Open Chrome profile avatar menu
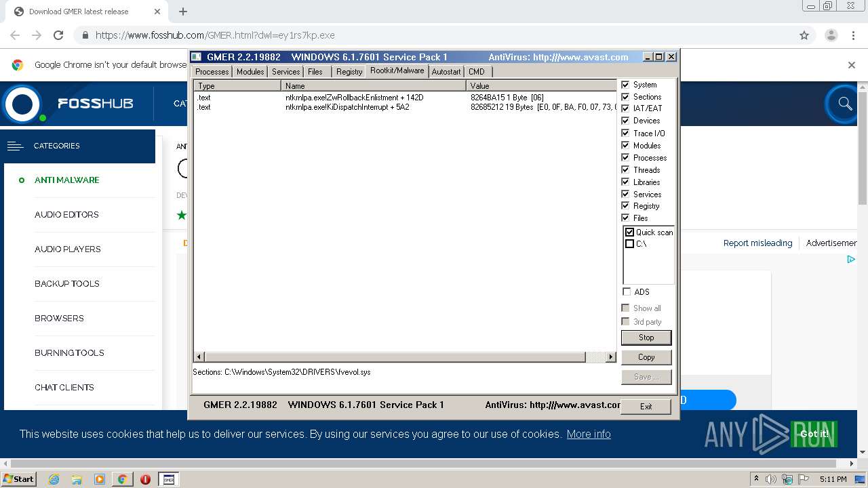Viewport: 868px width, 488px height. (x=831, y=35)
